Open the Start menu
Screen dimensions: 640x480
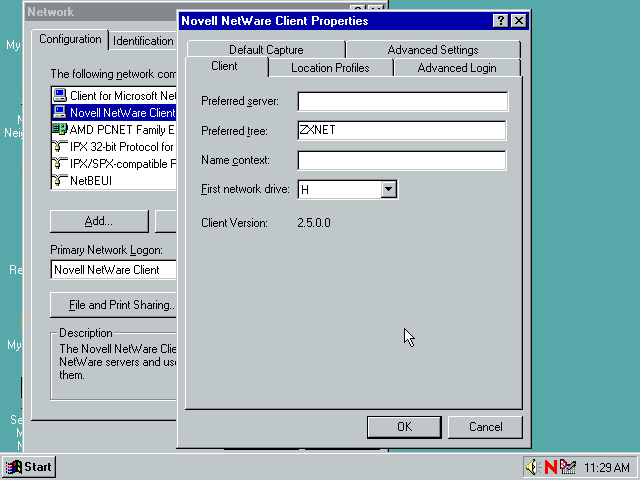[29, 467]
